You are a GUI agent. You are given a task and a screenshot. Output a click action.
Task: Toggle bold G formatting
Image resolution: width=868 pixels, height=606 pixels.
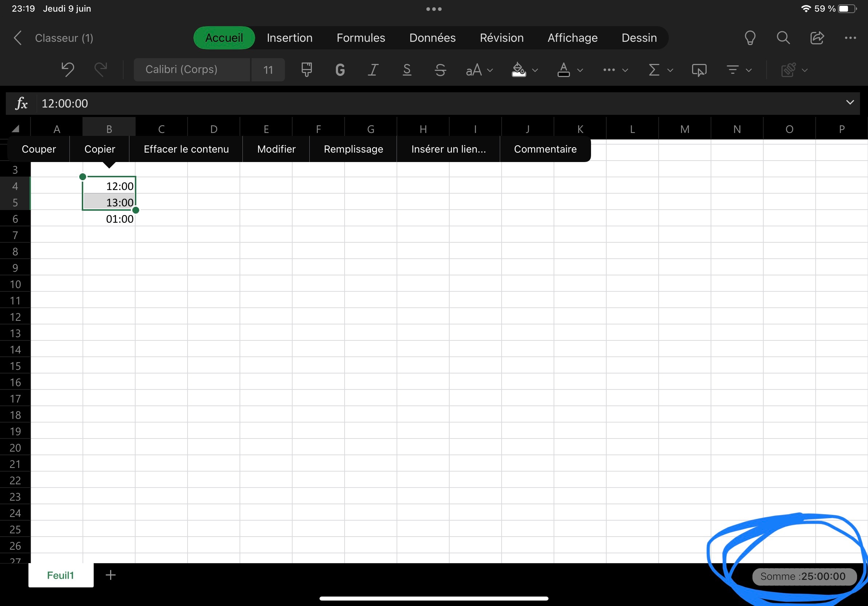point(340,70)
